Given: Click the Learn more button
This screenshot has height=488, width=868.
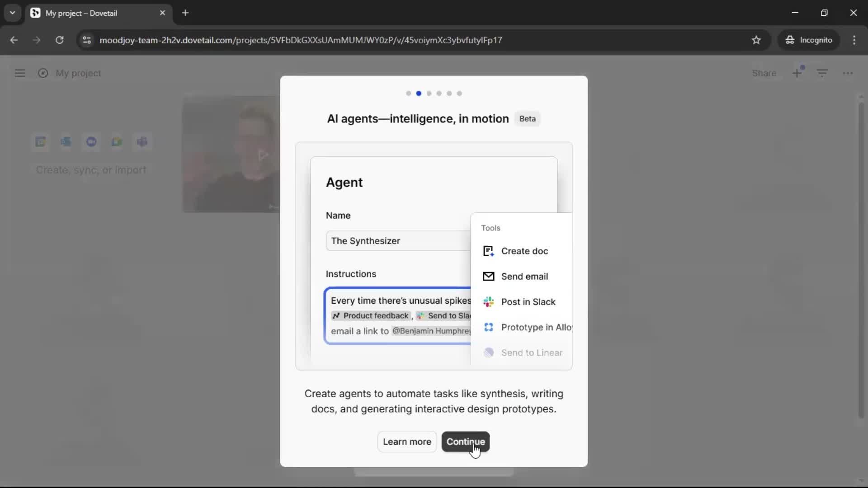Looking at the screenshot, I should 407,441.
